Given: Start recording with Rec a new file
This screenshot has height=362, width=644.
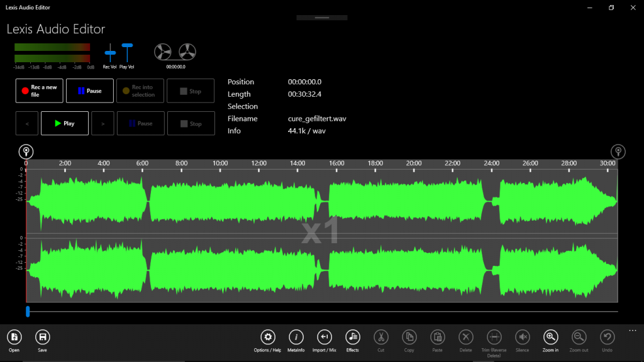Looking at the screenshot, I should [x=39, y=90].
